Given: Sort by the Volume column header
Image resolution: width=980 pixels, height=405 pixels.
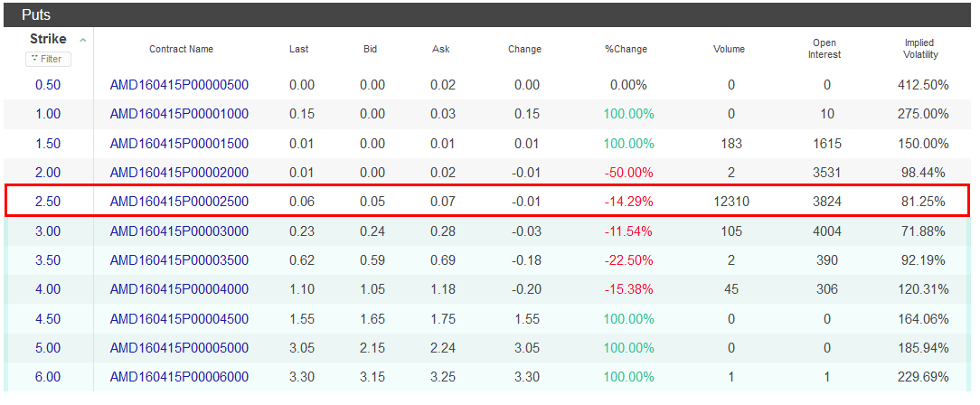Looking at the screenshot, I should (x=729, y=49).
